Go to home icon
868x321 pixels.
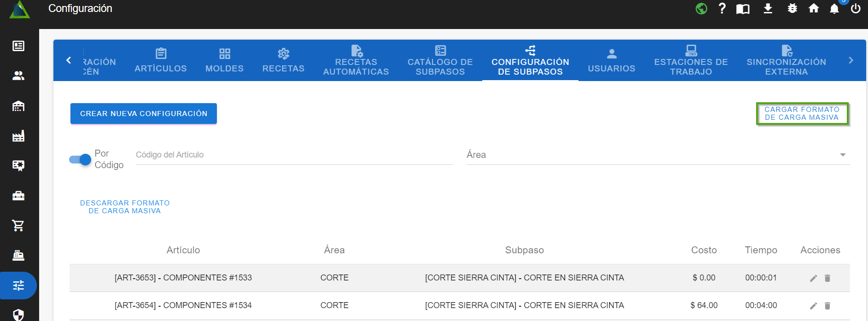(x=814, y=8)
